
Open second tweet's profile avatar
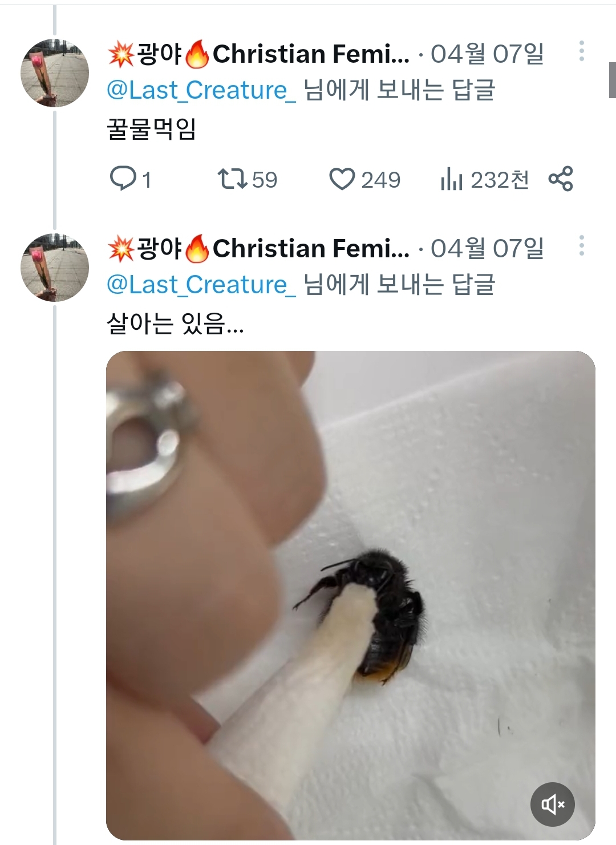coord(55,268)
